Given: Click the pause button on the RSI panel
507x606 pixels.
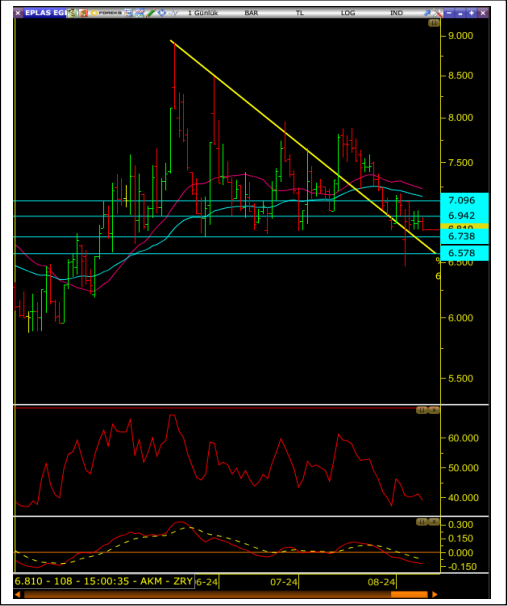Looking at the screenshot, I should point(422,410).
